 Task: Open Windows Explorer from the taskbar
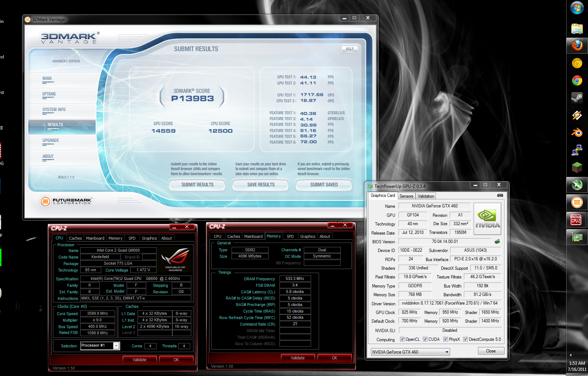pos(577,29)
